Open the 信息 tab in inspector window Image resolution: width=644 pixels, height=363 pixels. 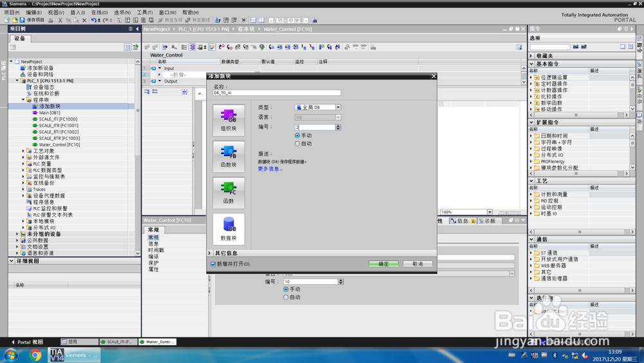(463, 221)
